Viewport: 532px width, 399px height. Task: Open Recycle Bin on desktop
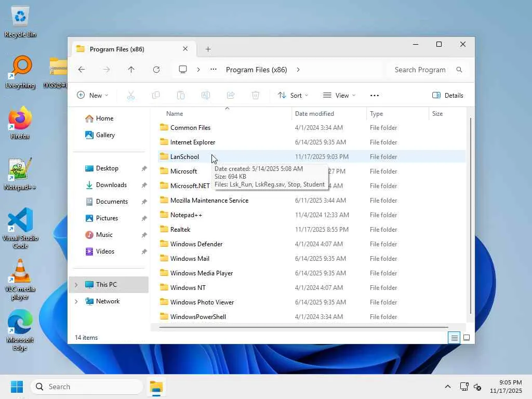(x=20, y=22)
